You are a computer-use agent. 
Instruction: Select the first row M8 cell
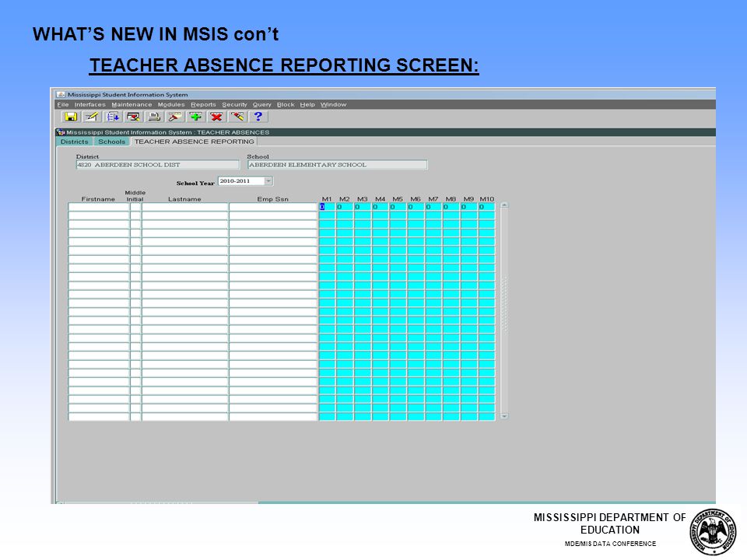click(x=451, y=207)
